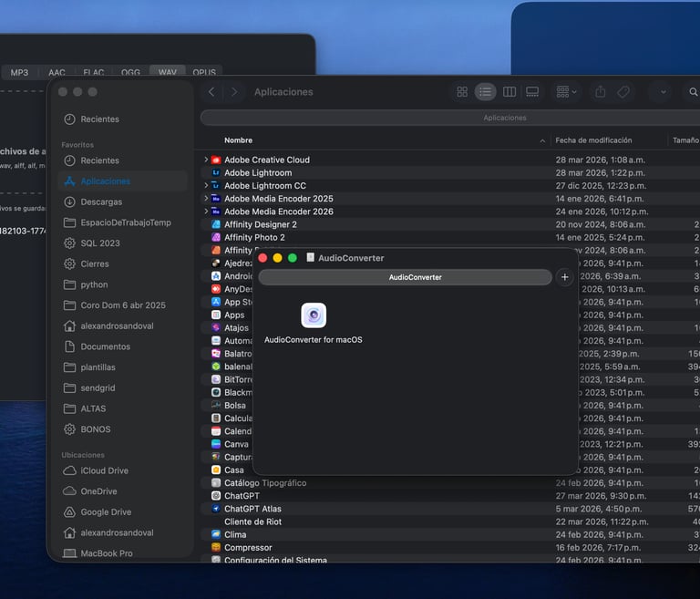This screenshot has height=599, width=700.
Task: Open iCloud Drive in the sidebar
Action: coord(104,470)
